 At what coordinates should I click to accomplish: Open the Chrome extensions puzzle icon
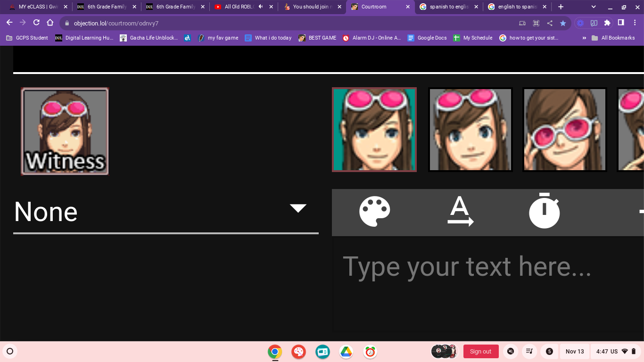pyautogui.click(x=607, y=23)
